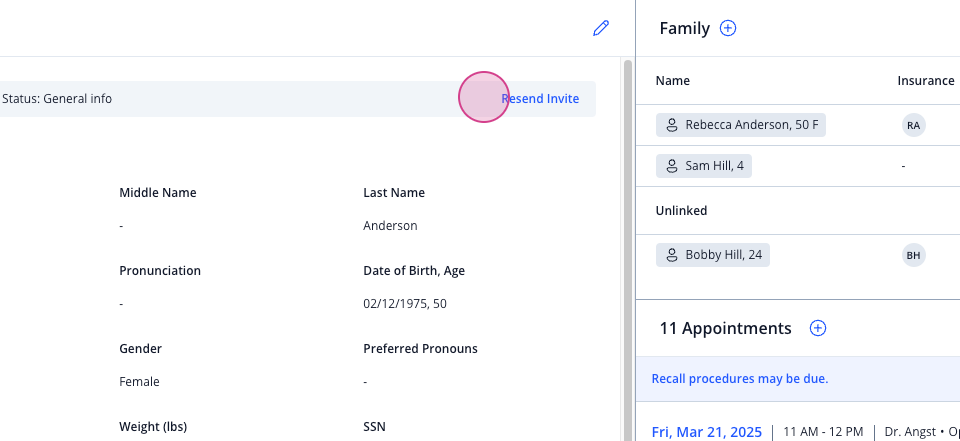This screenshot has width=960, height=441.
Task: Click the Dr. Angst provider text
Action: [910, 432]
